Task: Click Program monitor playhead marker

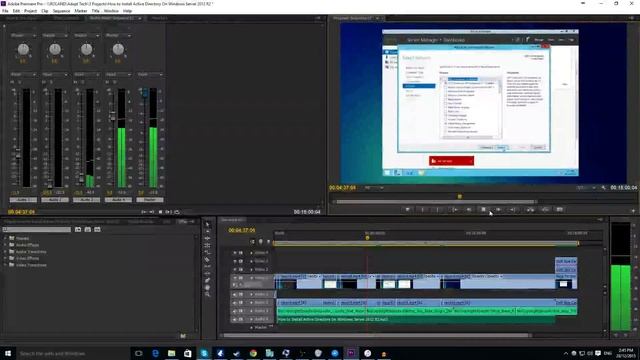Action: point(460,196)
